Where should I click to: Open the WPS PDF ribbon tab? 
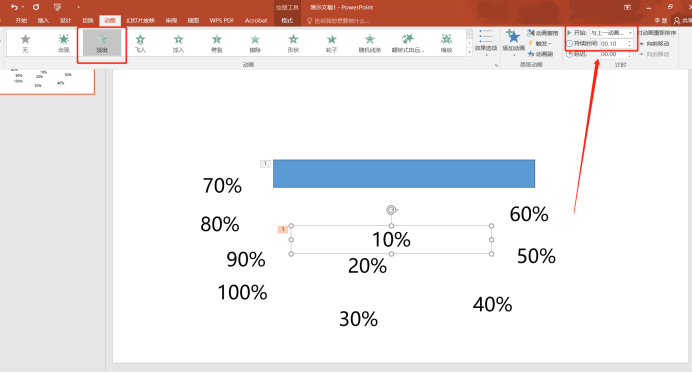pyautogui.click(x=222, y=20)
